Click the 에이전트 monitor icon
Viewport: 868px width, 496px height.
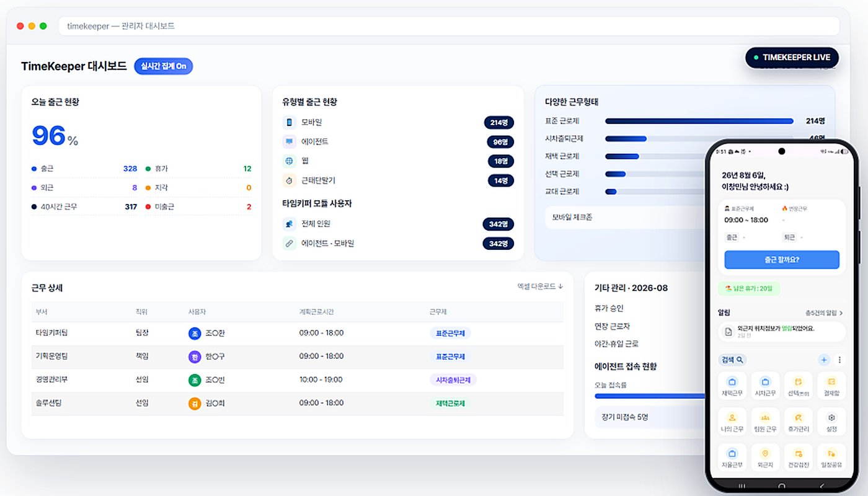[x=289, y=141]
